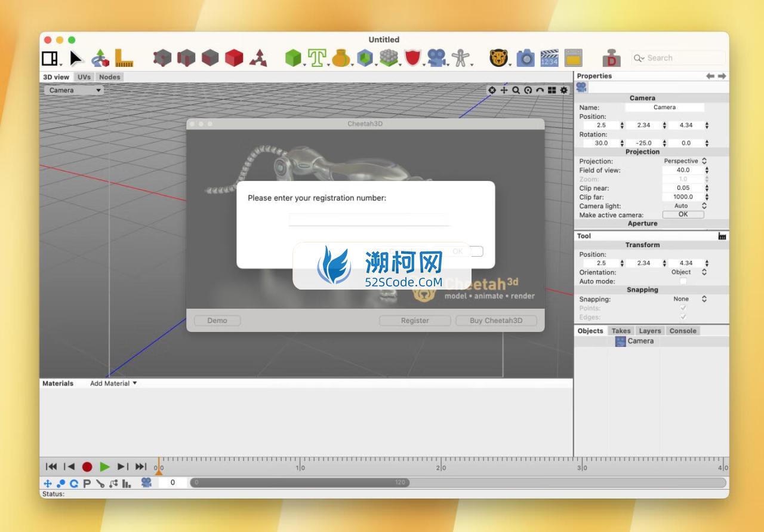The image size is (764, 532).
Task: Click the green play button
Action: (105, 467)
